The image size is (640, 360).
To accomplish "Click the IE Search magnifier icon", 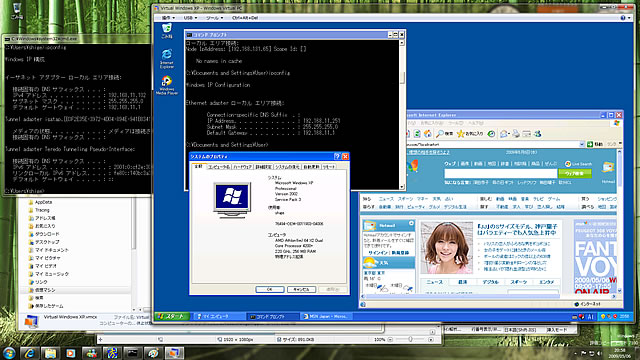I will (x=440, y=133).
